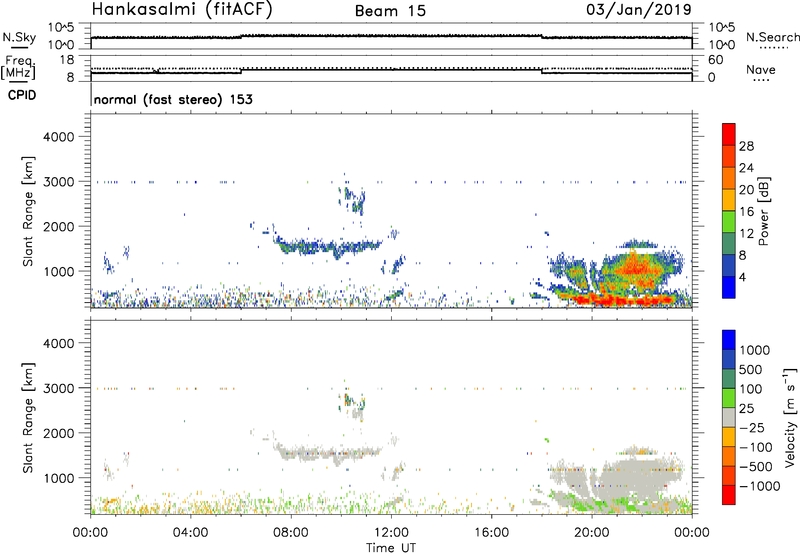Click the '2000' tick in velocity panel

click(59, 433)
